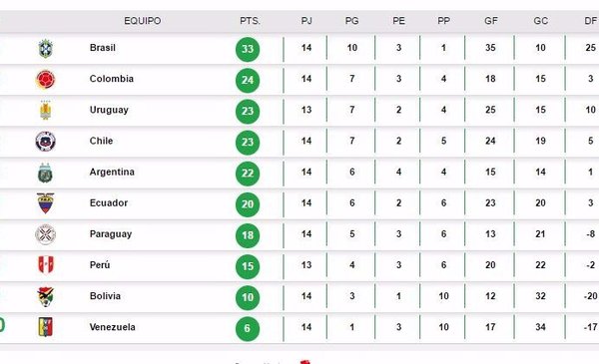Open the Brasil team name link
The width and height of the screenshot is (599, 364).
pos(103,48)
